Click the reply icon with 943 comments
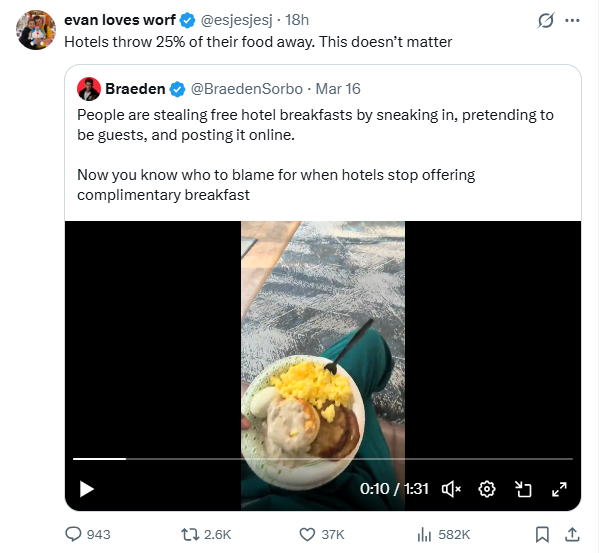The width and height of the screenshot is (602, 553). (x=88, y=534)
